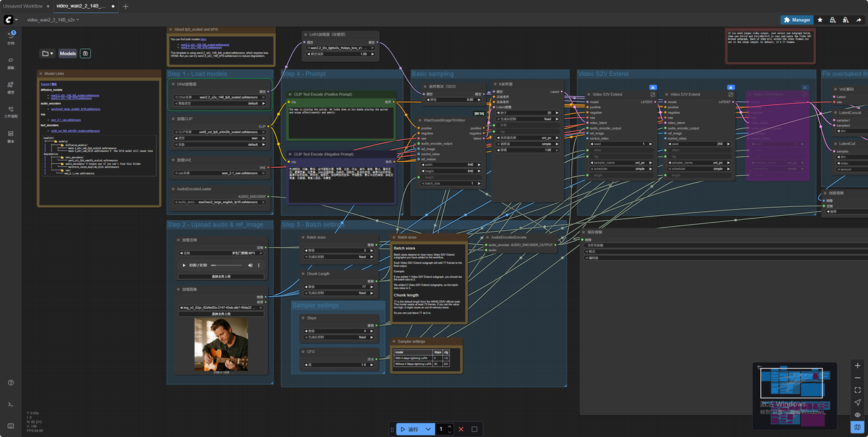Open wan_2.1_vae.safetensors link in Model Links

66,119
